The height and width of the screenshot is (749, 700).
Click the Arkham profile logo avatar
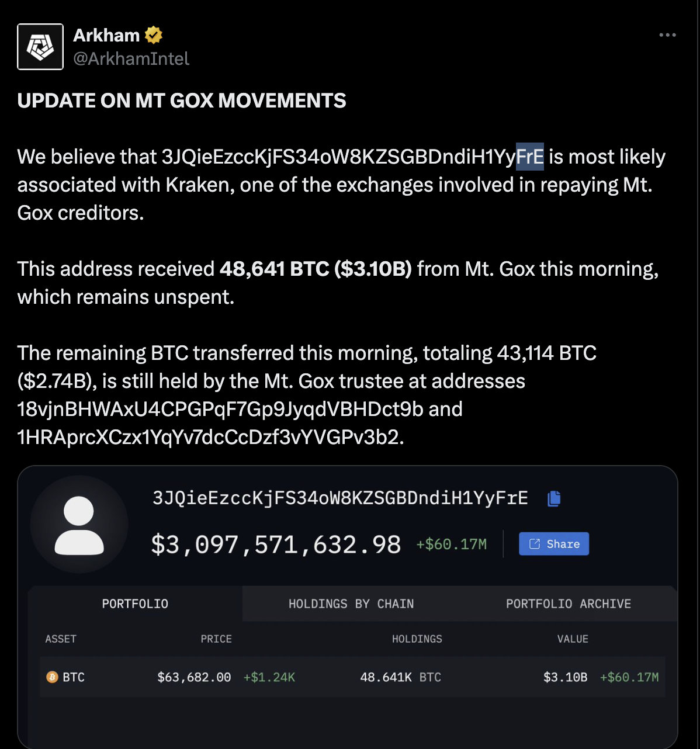pos(40,47)
